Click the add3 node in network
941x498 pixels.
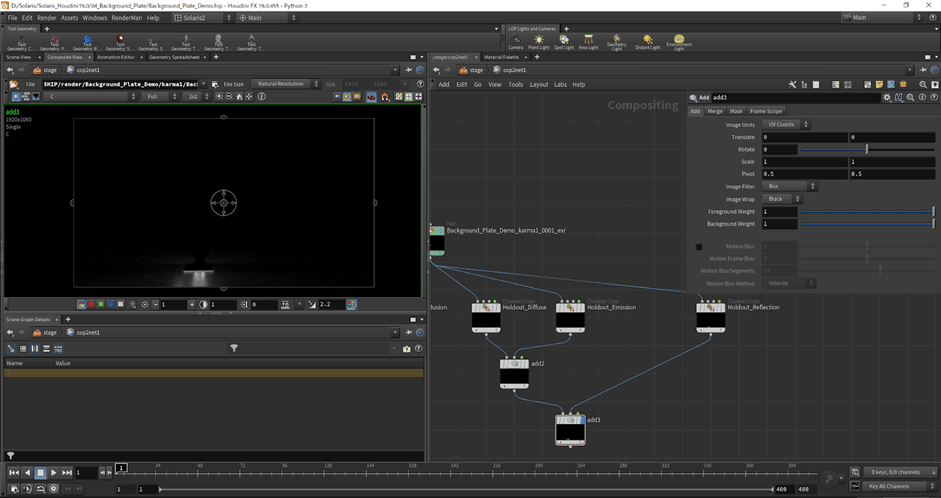(570, 429)
